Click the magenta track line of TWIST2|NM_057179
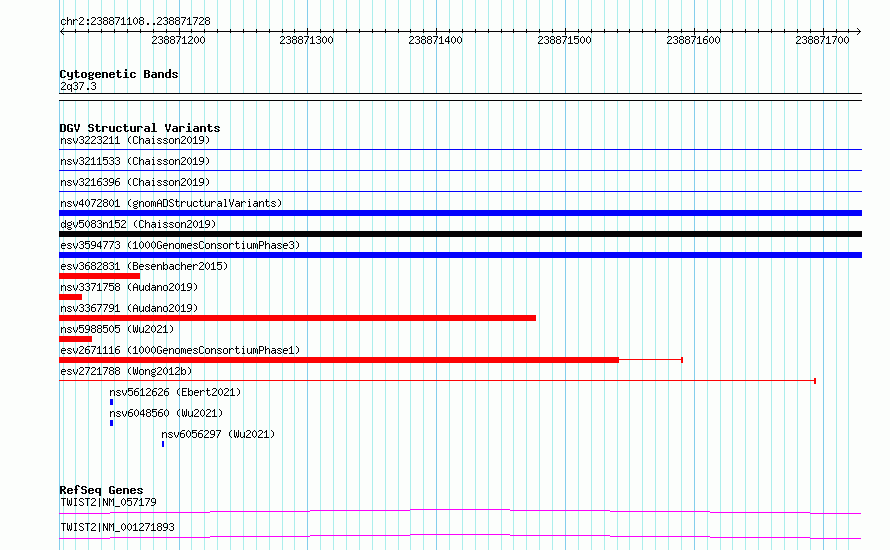The image size is (890, 550). coord(460,511)
